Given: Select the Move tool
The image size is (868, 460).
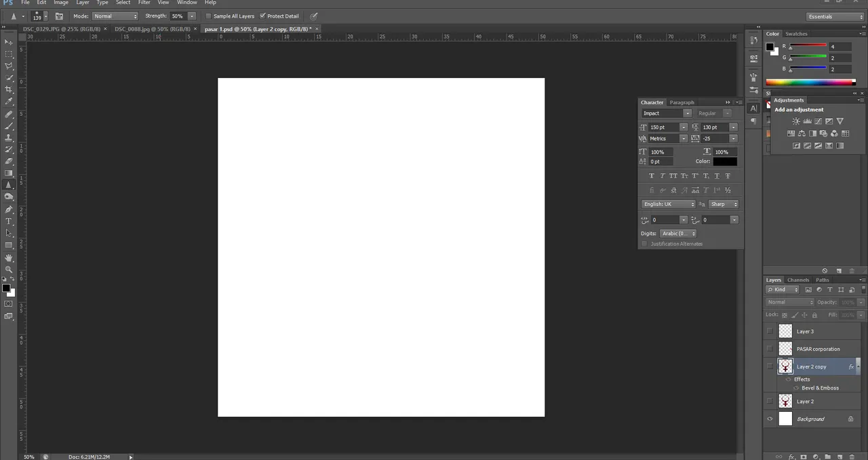Looking at the screenshot, I should click(x=9, y=41).
